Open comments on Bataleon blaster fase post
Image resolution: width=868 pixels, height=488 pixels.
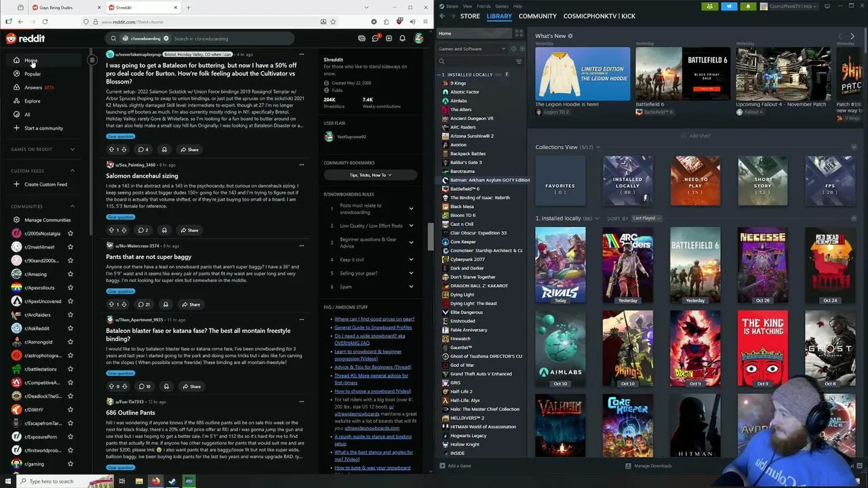[x=144, y=386]
